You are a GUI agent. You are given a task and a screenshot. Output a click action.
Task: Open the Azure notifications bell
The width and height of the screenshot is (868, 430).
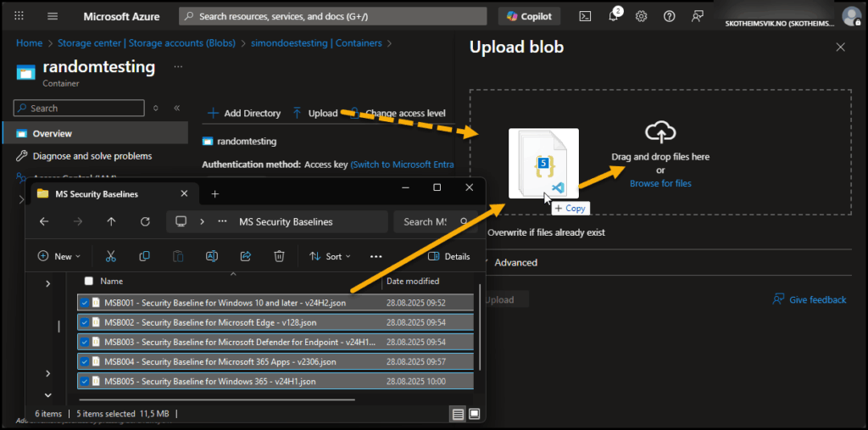614,15
